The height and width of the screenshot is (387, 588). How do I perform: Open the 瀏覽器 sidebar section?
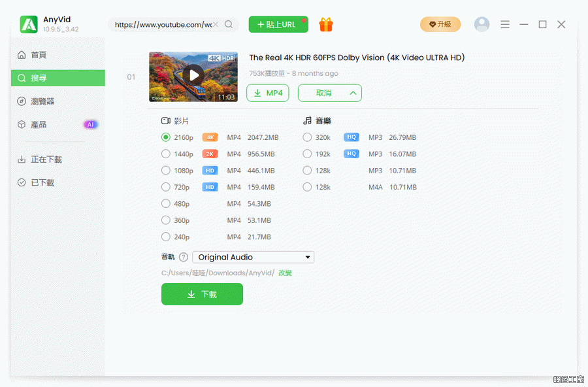pyautogui.click(x=43, y=101)
